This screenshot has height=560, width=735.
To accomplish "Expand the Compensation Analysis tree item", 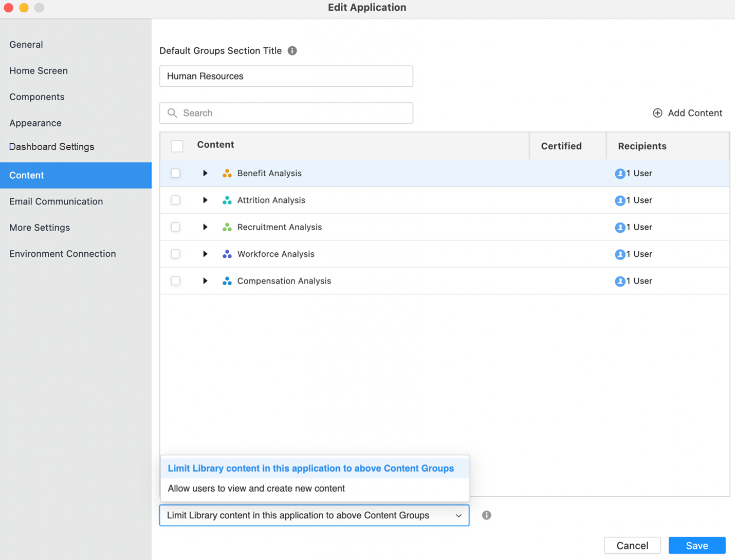I will pyautogui.click(x=205, y=281).
